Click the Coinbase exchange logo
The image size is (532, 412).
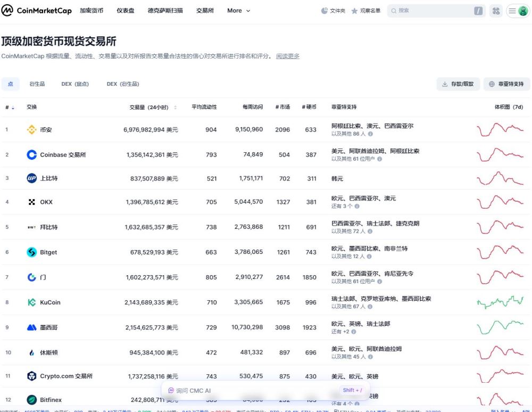[x=31, y=155]
